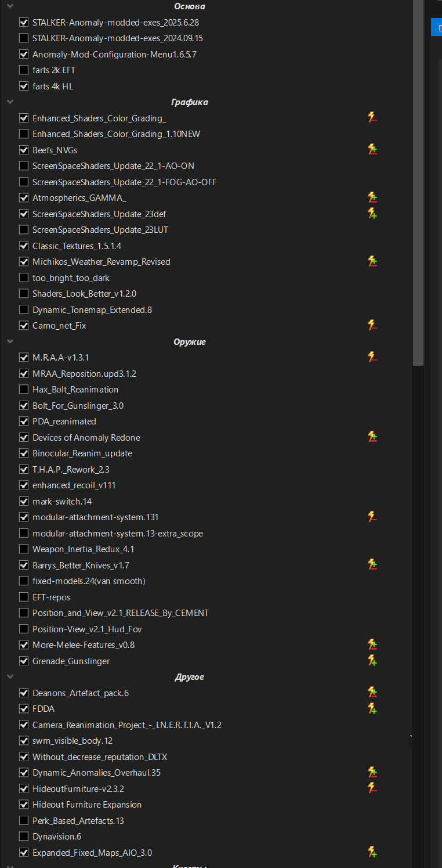The image size is (442, 868).
Task: Enable Perk_Based_Artefacts.13 checkbox
Action: click(24, 820)
